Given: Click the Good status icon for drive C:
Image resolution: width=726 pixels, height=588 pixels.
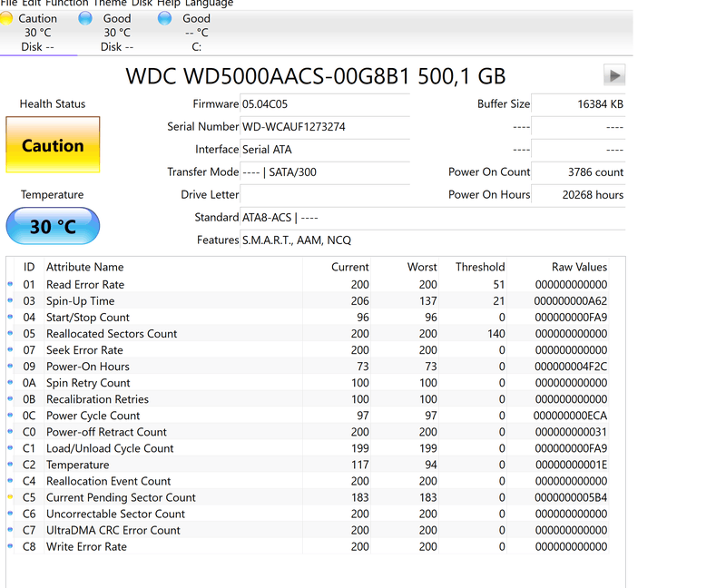Looking at the screenshot, I should point(163,17).
